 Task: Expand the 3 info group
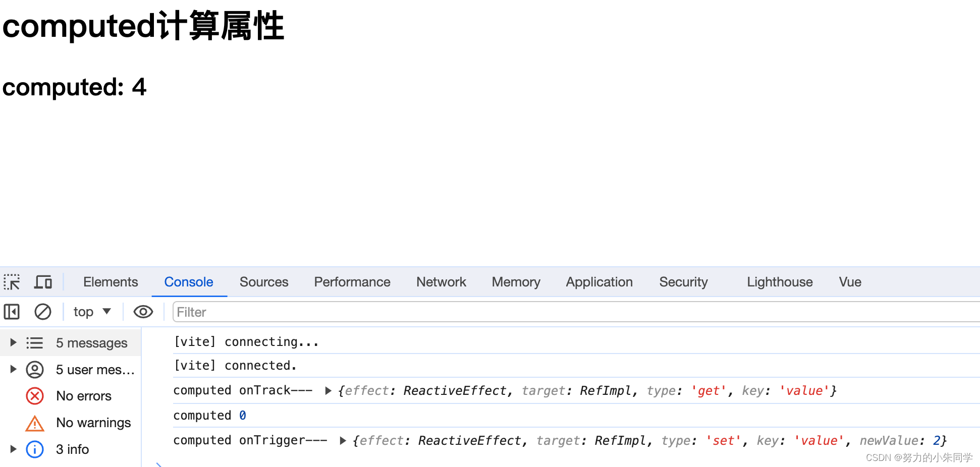pyautogui.click(x=14, y=449)
